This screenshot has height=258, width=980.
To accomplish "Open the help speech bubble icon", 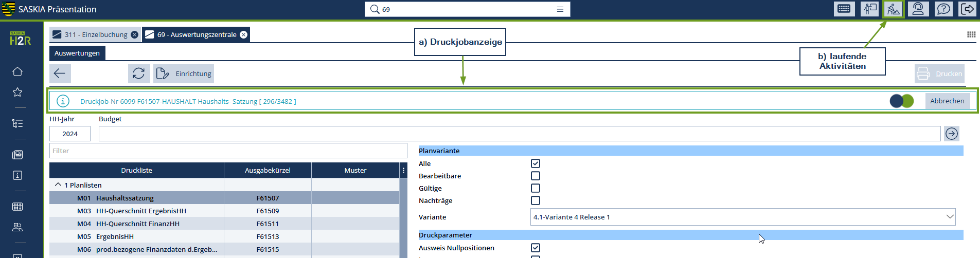I will click(943, 9).
